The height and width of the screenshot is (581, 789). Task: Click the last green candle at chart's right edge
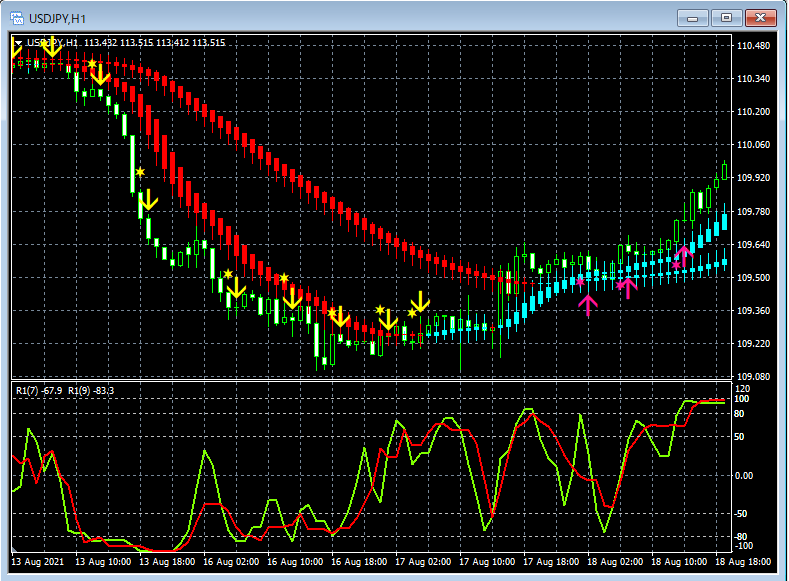point(724,170)
